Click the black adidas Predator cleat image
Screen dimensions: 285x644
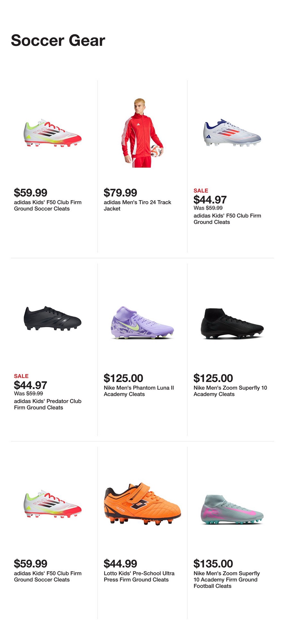pos(52,318)
